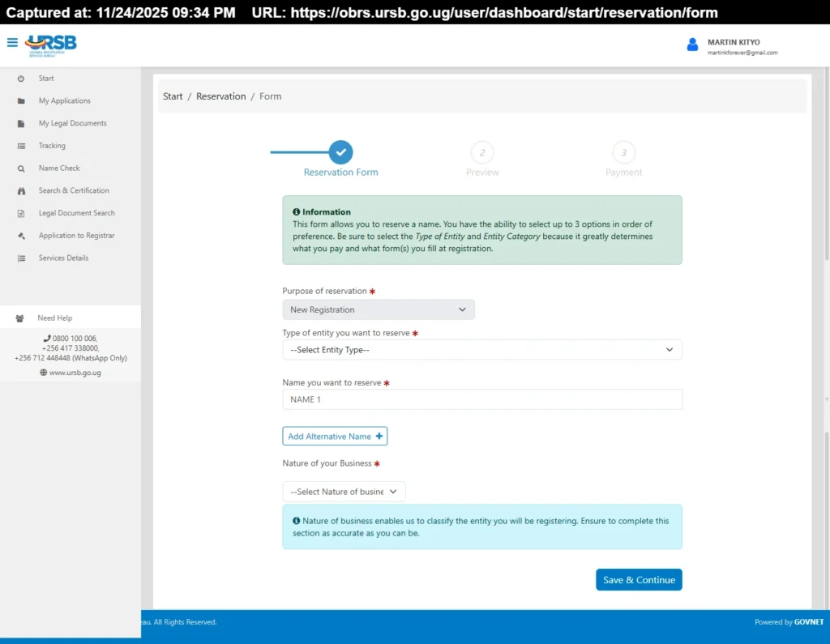Open the Nature of business selector
The width and height of the screenshot is (830, 644).
click(x=344, y=491)
